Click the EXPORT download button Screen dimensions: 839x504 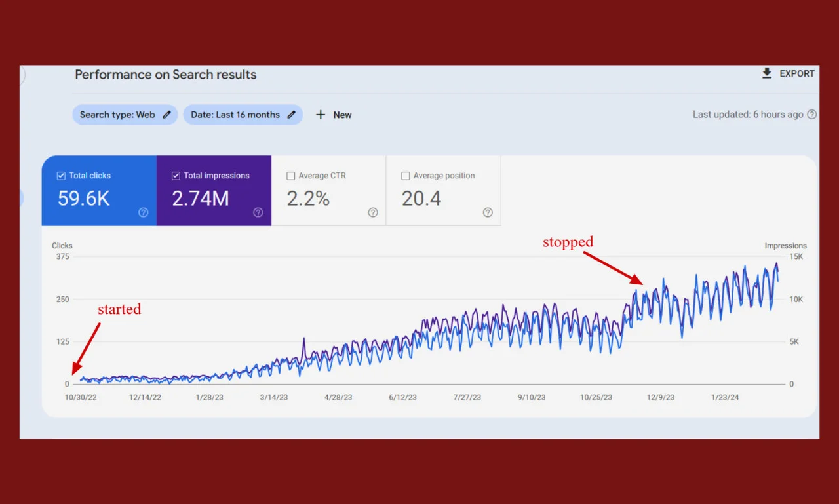coord(788,74)
